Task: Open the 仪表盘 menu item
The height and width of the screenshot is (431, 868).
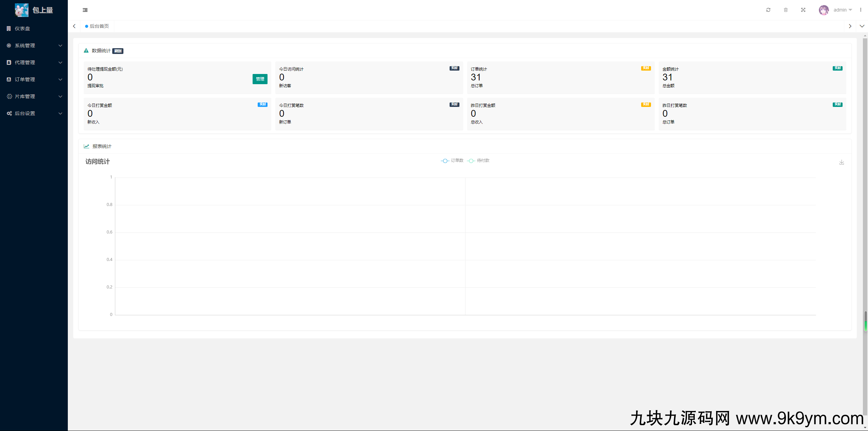Action: coord(34,29)
